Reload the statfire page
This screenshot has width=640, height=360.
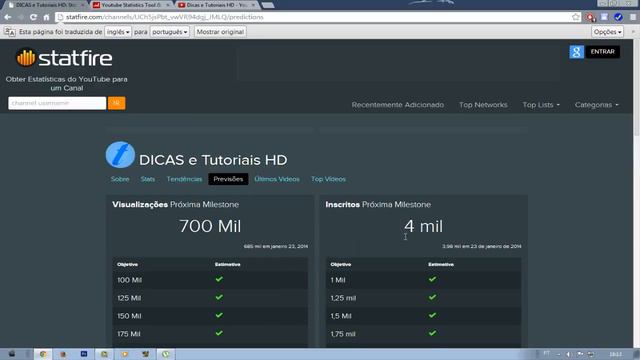pyautogui.click(x=33, y=17)
